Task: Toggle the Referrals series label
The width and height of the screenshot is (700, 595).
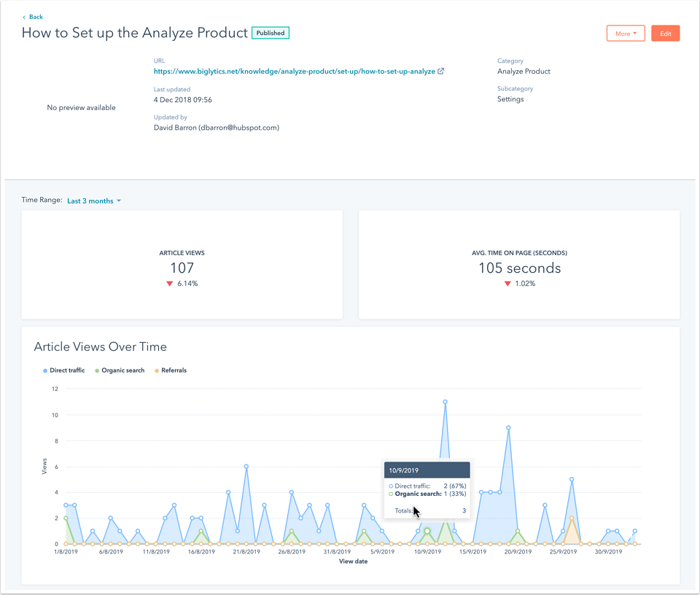Action: pyautogui.click(x=174, y=370)
